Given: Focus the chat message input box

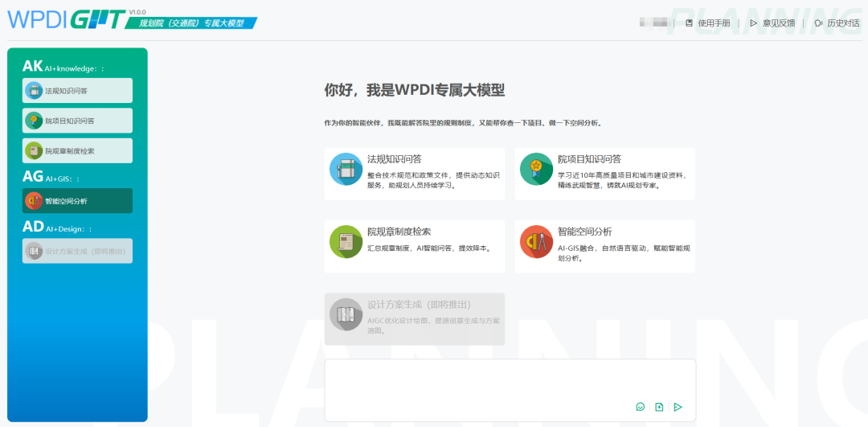Looking at the screenshot, I should coord(510,391).
